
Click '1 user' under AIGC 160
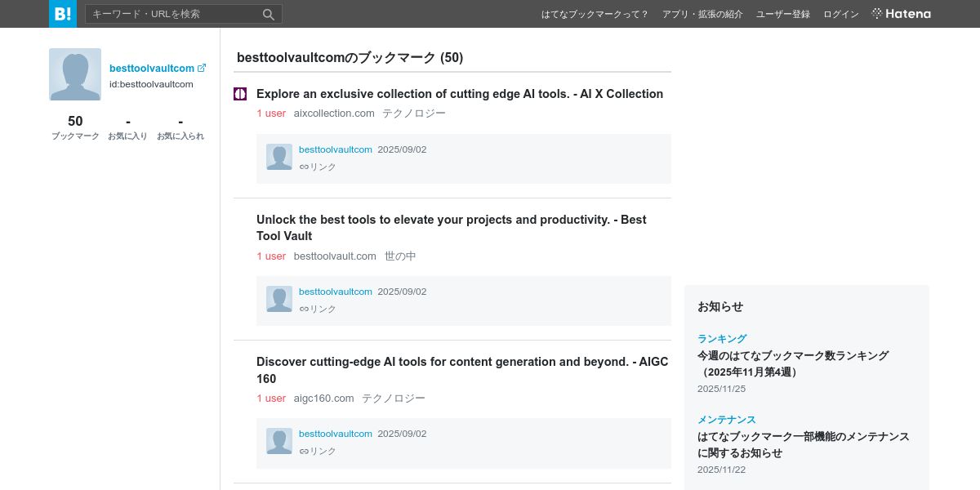271,398
